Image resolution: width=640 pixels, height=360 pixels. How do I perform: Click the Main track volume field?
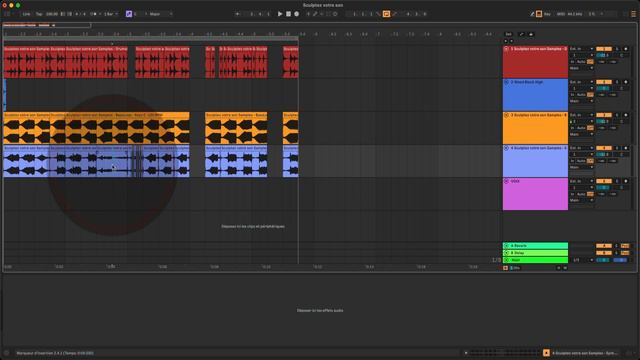point(604,260)
